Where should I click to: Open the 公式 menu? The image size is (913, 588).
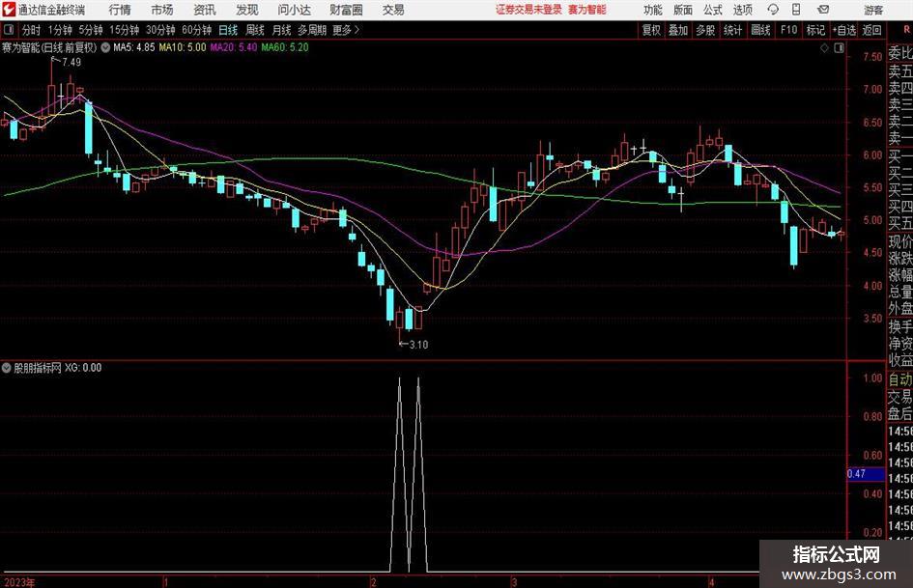pos(713,10)
